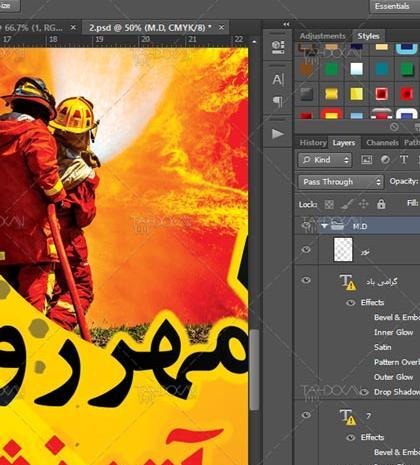Screen dimensions: 420x465
Task: Select the M.D group name
Action: 360,227
